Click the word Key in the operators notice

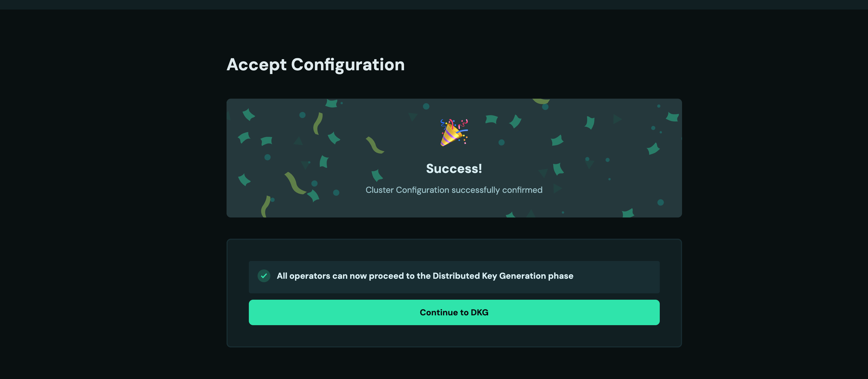pos(489,276)
